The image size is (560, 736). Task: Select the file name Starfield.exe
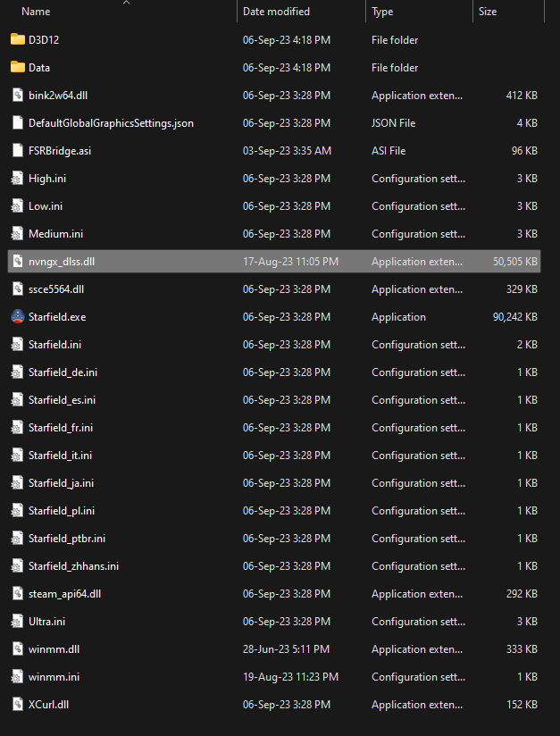(x=57, y=317)
